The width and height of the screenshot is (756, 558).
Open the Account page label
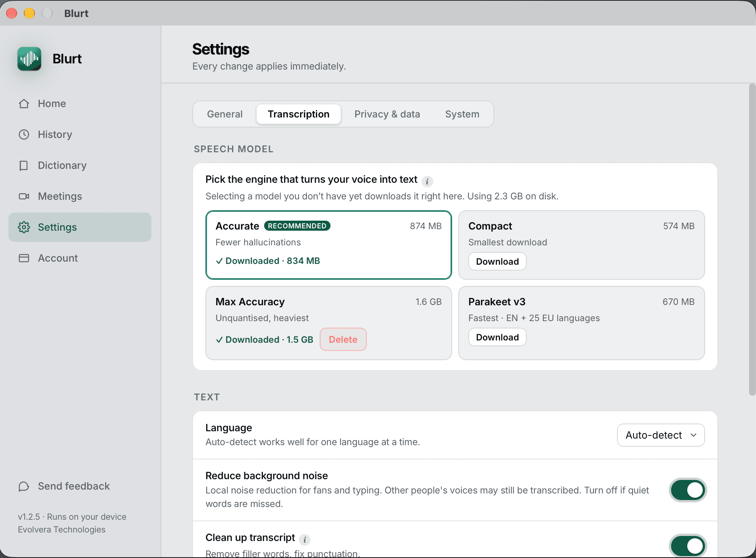click(x=58, y=258)
